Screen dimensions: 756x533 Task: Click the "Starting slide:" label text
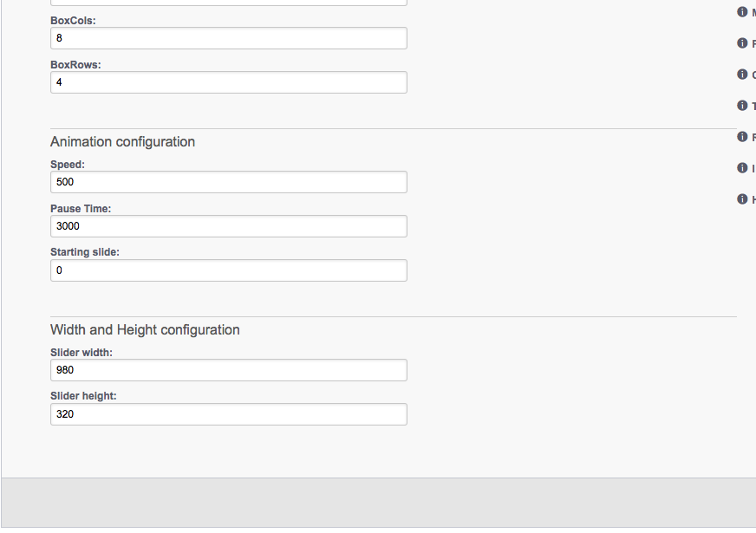(85, 252)
